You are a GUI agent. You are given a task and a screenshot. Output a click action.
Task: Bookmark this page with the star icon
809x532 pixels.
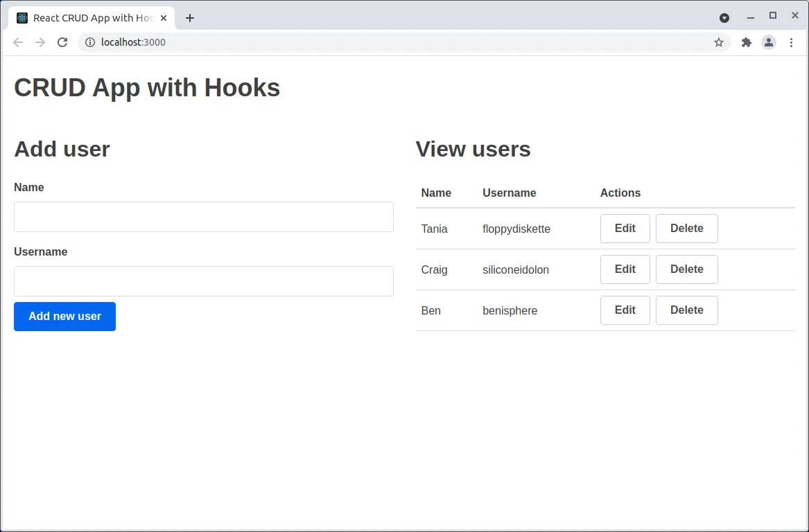[x=719, y=42]
